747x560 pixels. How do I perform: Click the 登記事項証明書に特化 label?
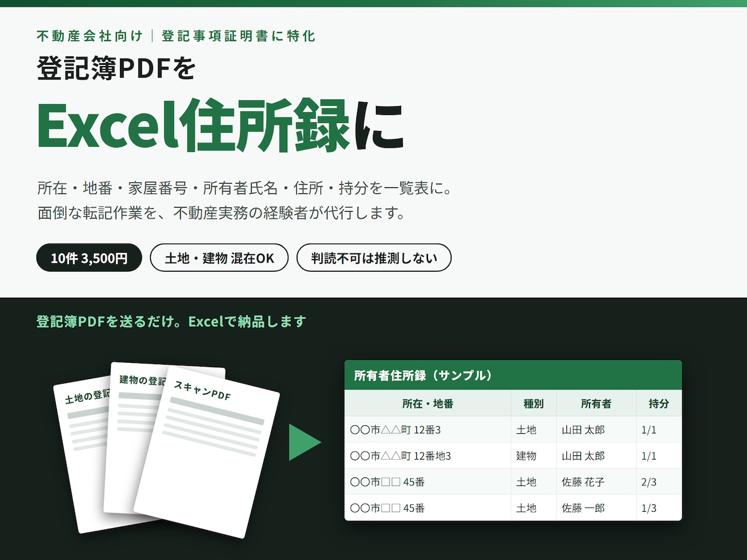coord(238,36)
